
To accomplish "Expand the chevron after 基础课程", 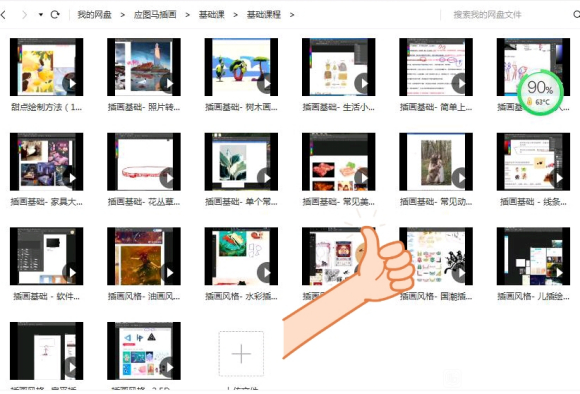I will tap(292, 15).
